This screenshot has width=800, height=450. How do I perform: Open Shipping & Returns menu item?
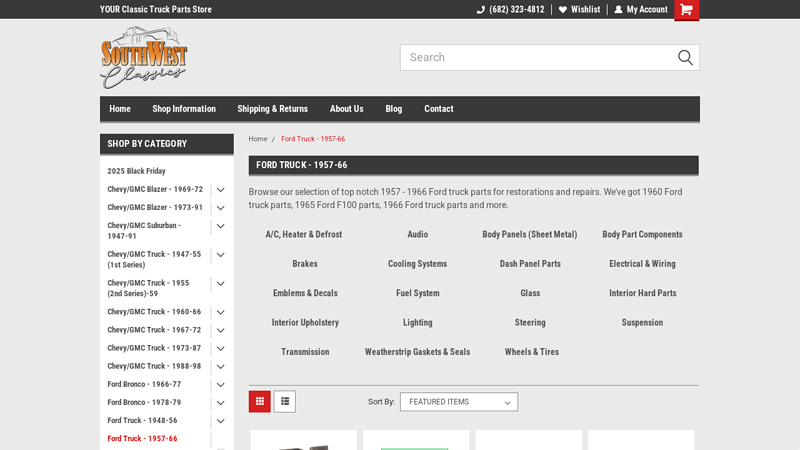[272, 109]
